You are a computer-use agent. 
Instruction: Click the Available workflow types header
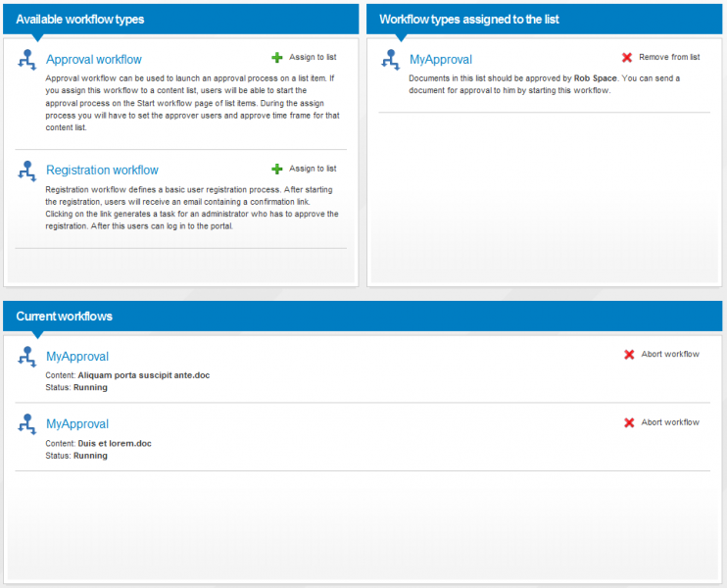click(181, 19)
